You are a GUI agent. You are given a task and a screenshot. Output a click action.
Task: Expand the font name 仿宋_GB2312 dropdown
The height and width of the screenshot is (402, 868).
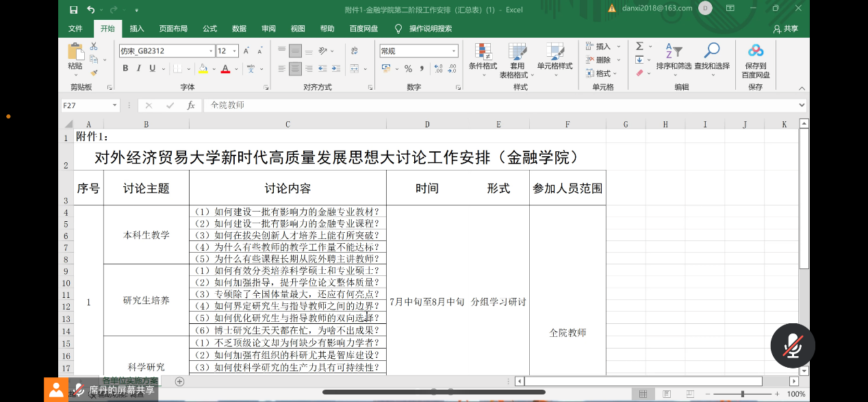(x=211, y=51)
